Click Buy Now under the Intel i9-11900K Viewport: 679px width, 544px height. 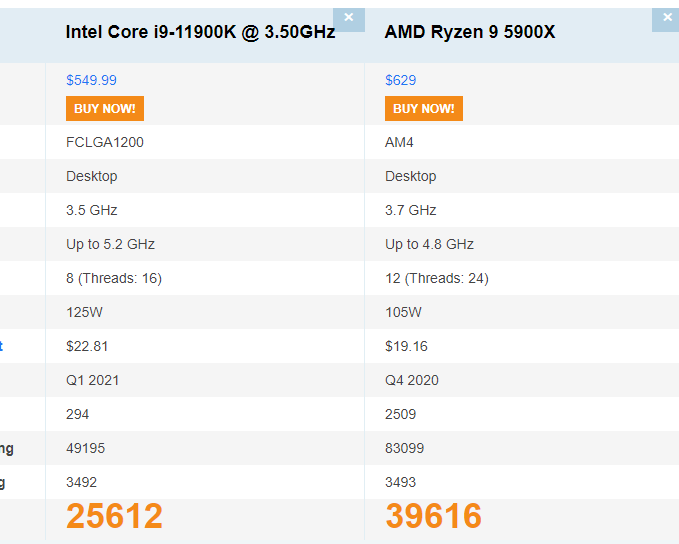point(105,108)
